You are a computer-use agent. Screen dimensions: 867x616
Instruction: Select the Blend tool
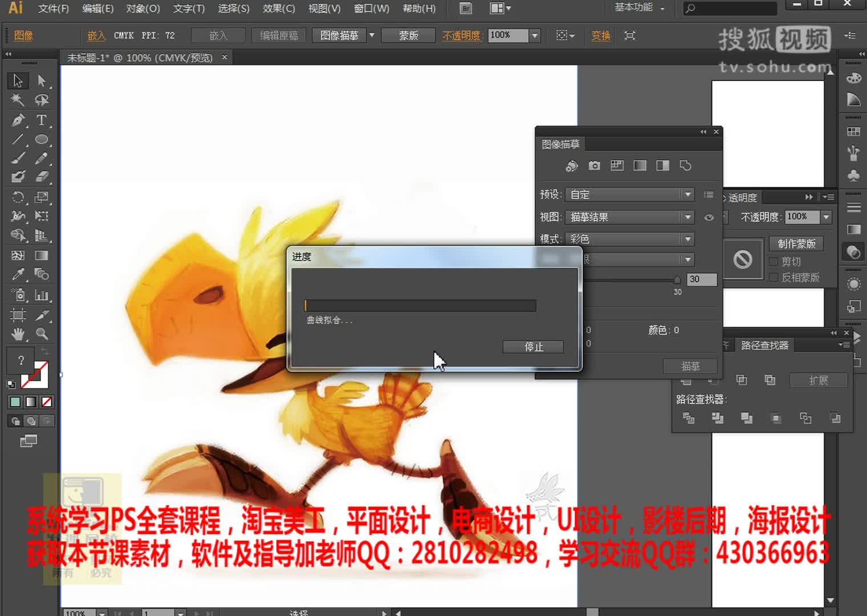tap(42, 274)
